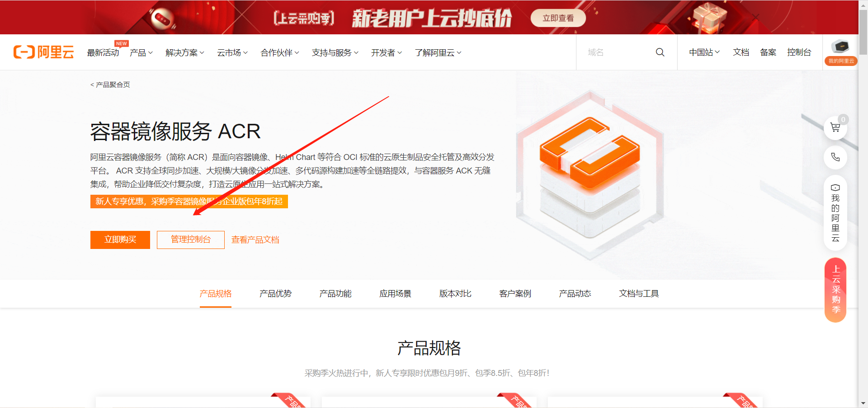
Task: Go back to 产品聚合页
Action: (110, 84)
